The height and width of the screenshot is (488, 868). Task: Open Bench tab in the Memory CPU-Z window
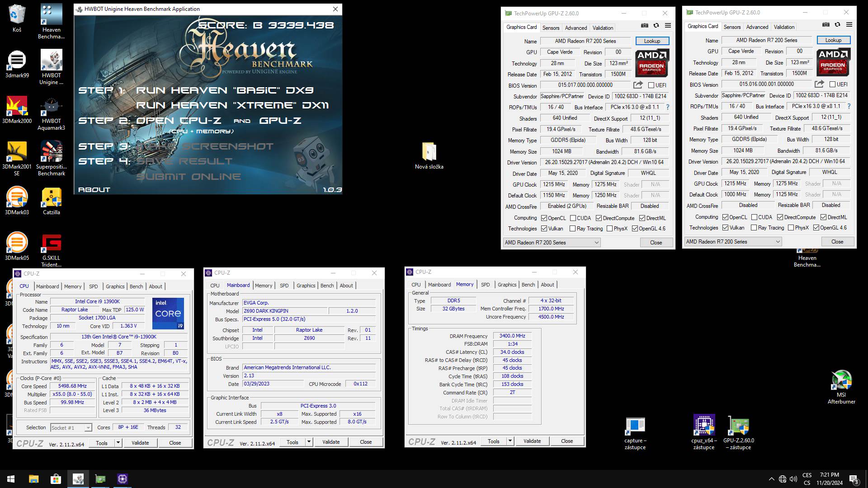pyautogui.click(x=528, y=285)
